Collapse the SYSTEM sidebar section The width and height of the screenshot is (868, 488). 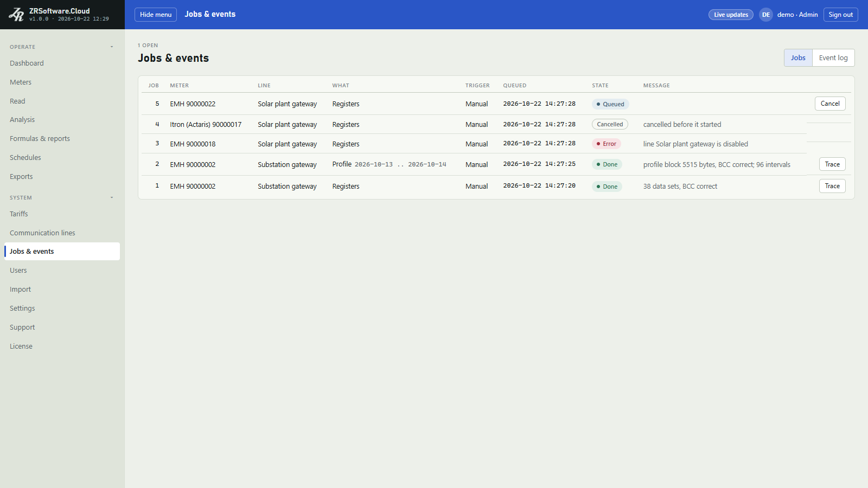pyautogui.click(x=62, y=197)
